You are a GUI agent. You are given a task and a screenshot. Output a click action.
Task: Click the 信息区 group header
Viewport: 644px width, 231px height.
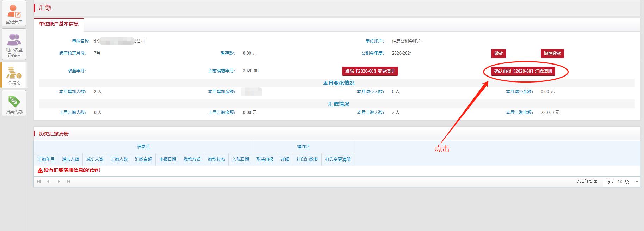coord(143,147)
